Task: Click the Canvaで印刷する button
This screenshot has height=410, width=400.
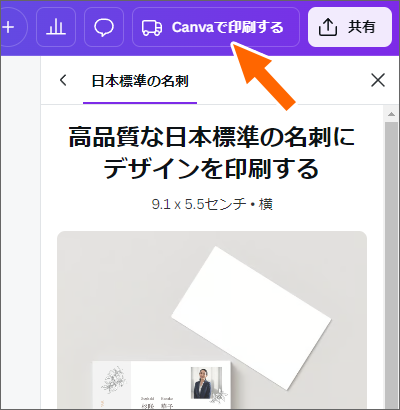Action: click(216, 27)
